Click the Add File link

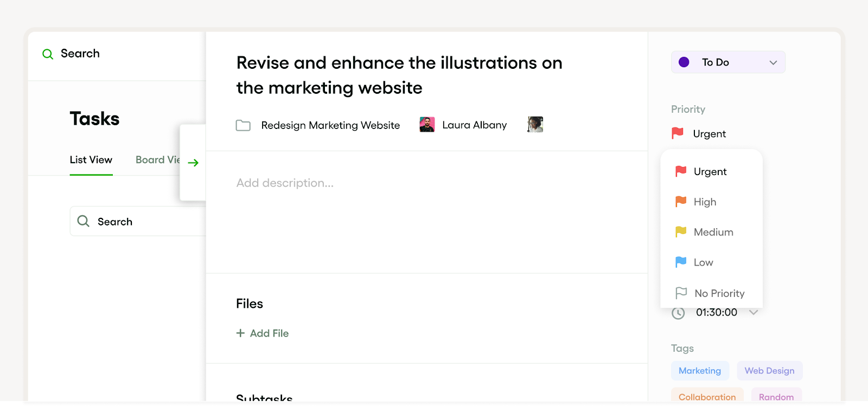(x=263, y=333)
